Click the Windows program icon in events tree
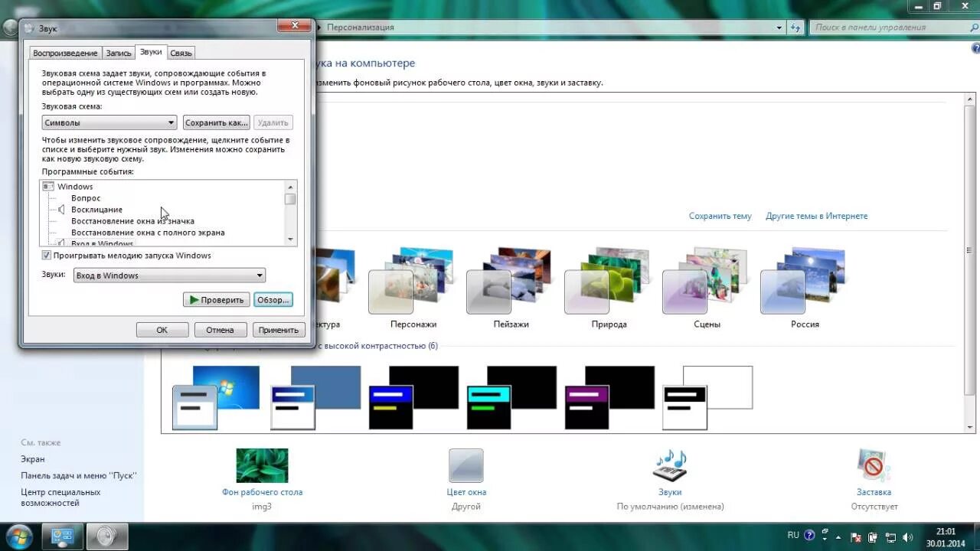 click(49, 187)
